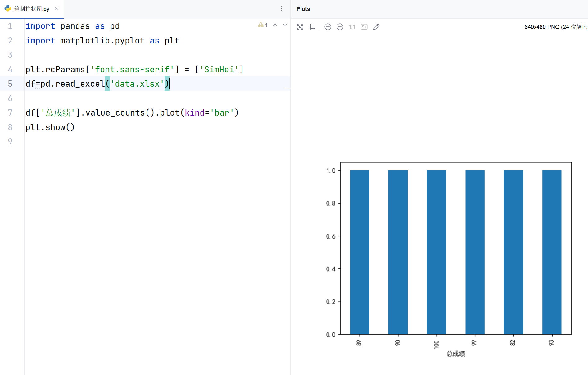This screenshot has width=588, height=375.
Task: Zoom in on the plot image
Action: (x=328, y=27)
